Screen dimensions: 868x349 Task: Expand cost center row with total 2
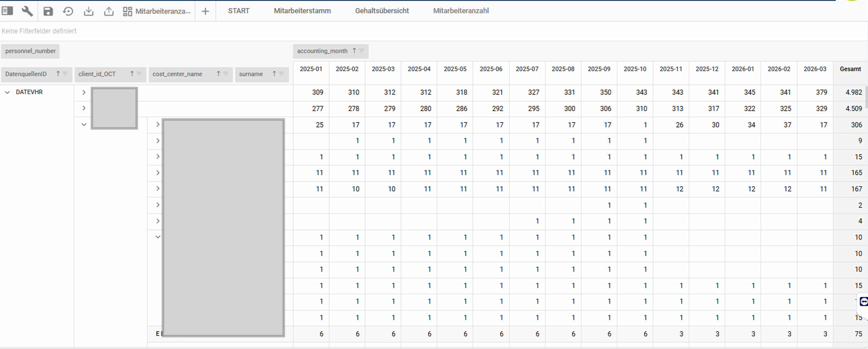pyautogui.click(x=158, y=205)
